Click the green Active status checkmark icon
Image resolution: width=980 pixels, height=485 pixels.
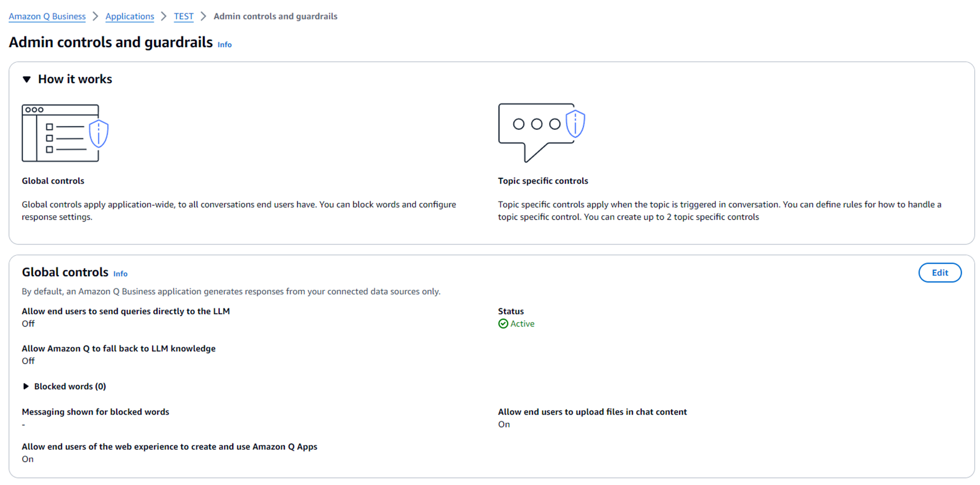point(503,324)
